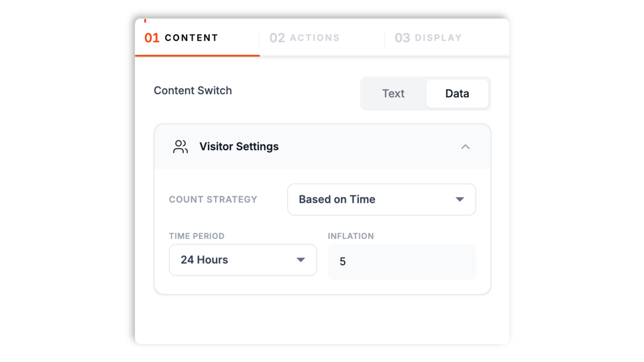
Task: Click the Time Period dropdown arrow
Action: coord(301,260)
